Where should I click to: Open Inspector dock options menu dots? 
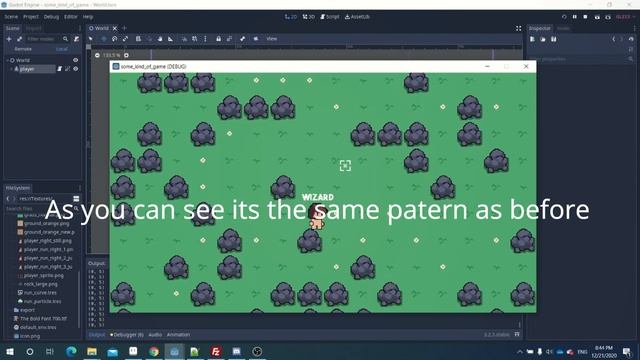pos(634,29)
